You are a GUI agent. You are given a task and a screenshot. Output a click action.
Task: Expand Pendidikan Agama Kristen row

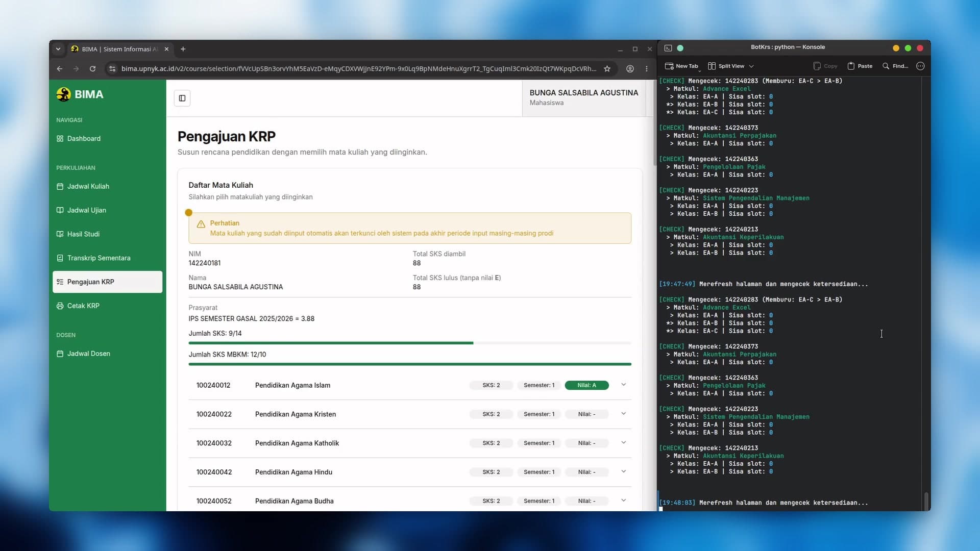623,414
